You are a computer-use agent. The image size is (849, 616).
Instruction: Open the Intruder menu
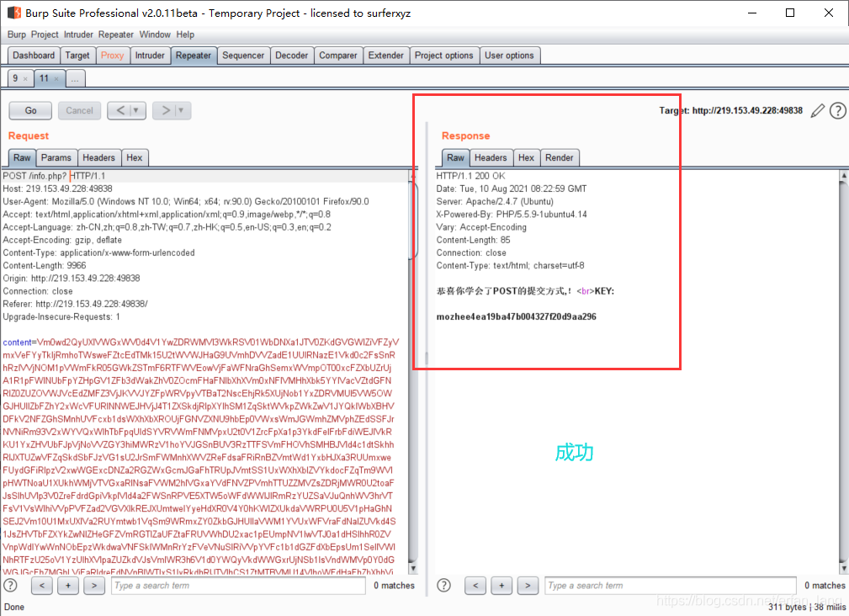[x=78, y=35]
